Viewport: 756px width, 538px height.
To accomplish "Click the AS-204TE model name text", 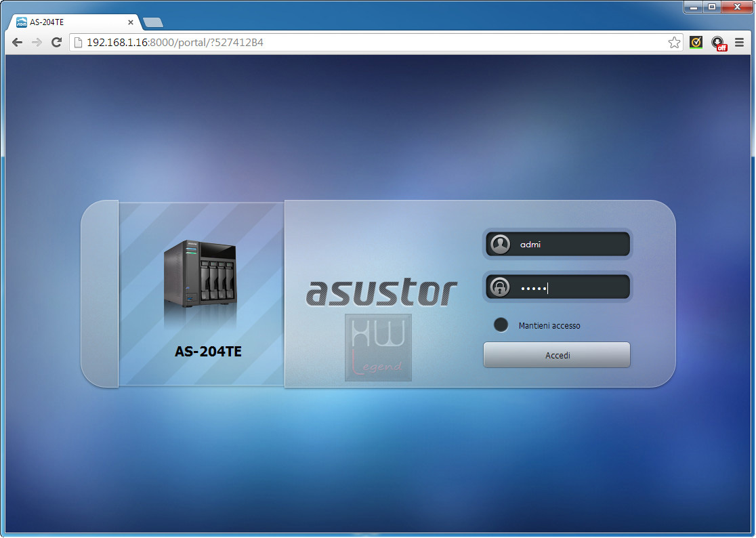I will coord(208,352).
